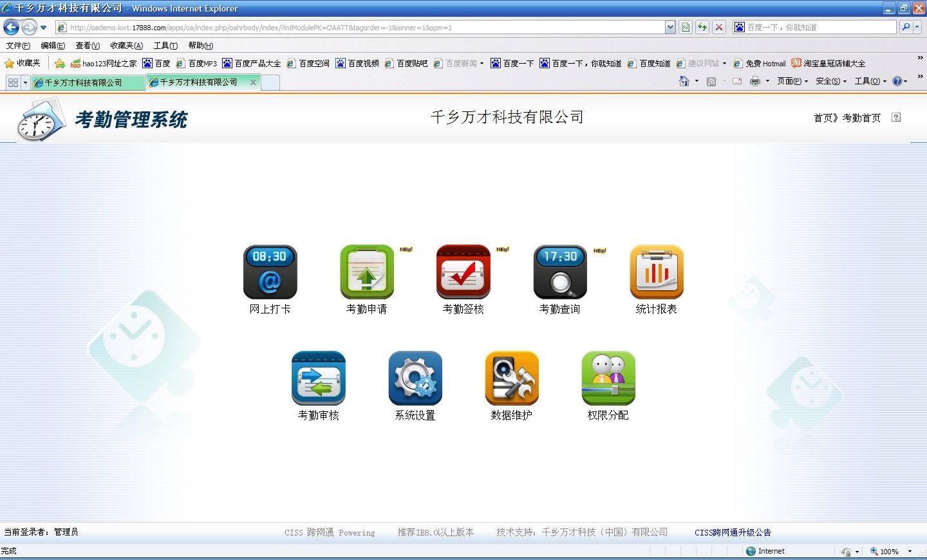Open the 网上打卡 clock-in icon
Viewport: 927px width, 560px height.
pos(270,272)
